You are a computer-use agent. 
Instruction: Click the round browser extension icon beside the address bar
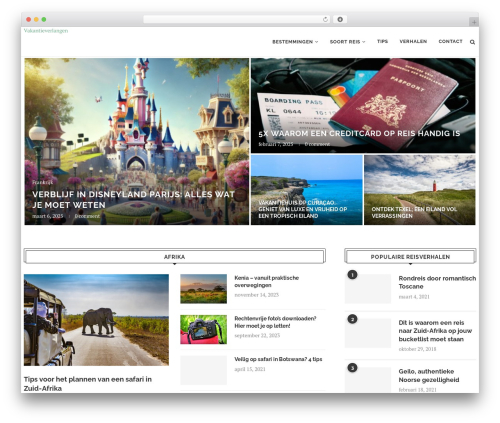tap(340, 20)
